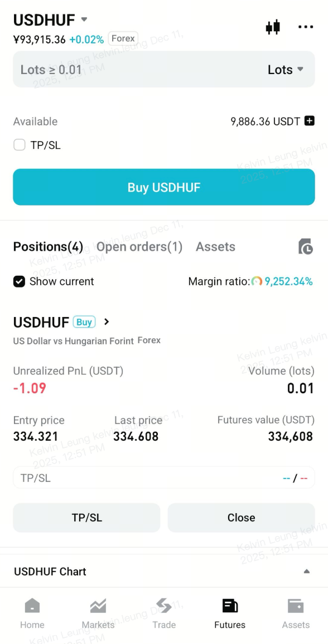Screen dimensions: 328x644
Task: Open the candlestick chart view icon
Action: click(273, 26)
